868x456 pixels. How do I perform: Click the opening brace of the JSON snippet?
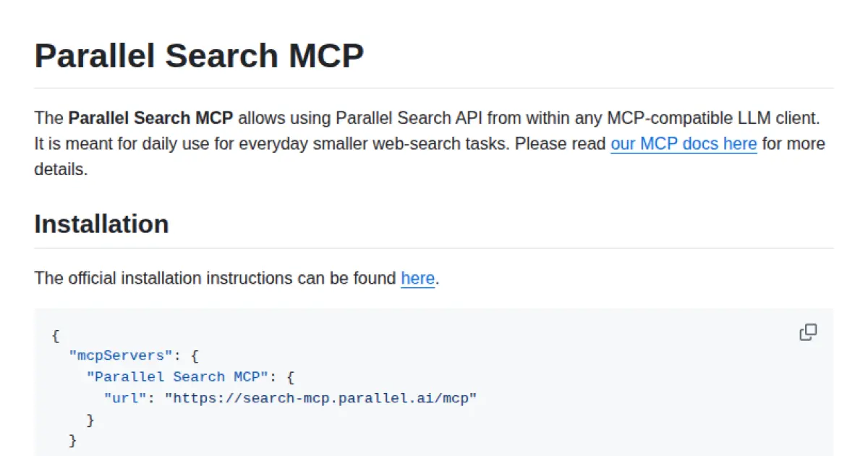[55, 335]
